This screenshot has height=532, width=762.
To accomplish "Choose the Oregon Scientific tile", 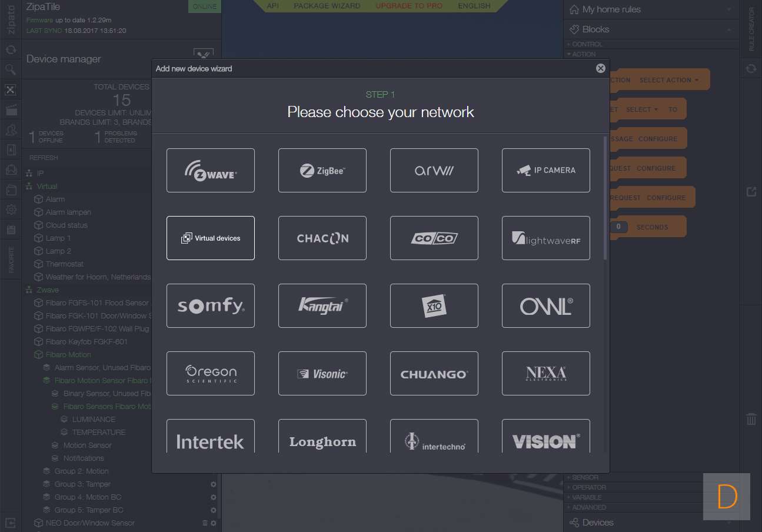I will point(211,373).
